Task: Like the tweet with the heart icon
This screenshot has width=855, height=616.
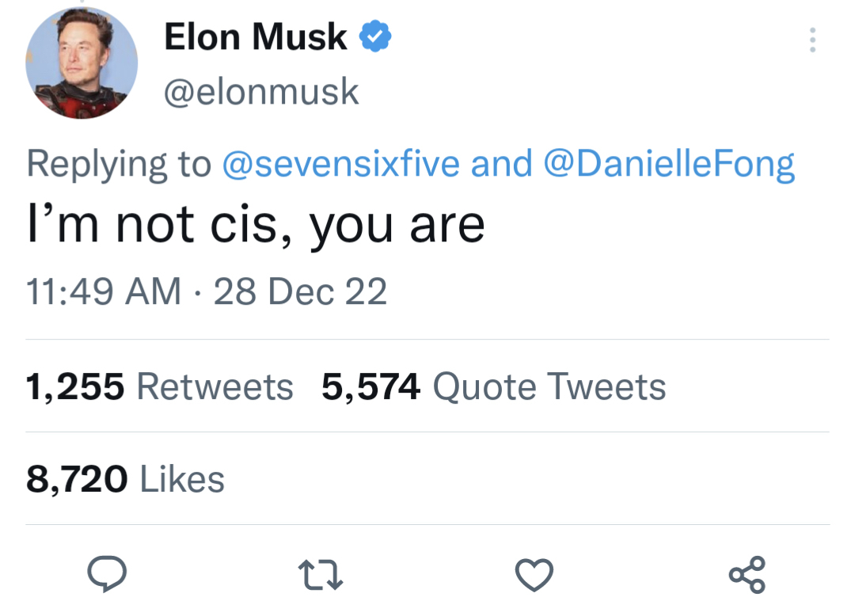Action: point(534,574)
